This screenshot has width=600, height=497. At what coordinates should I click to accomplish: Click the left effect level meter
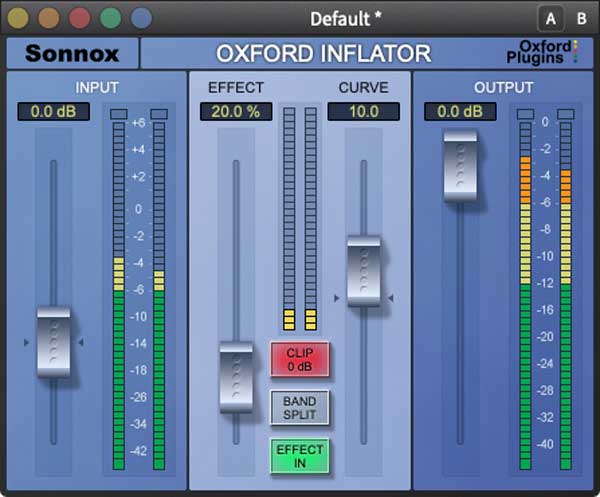[x=289, y=219]
